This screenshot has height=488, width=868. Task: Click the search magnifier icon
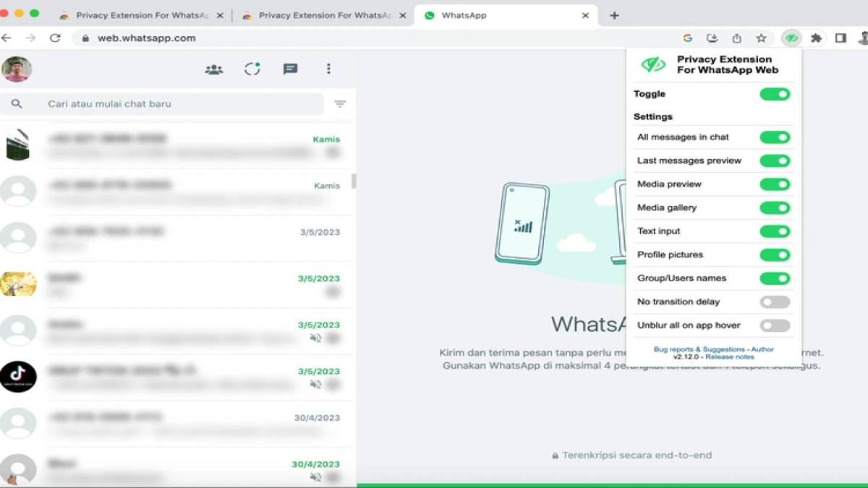(x=17, y=104)
